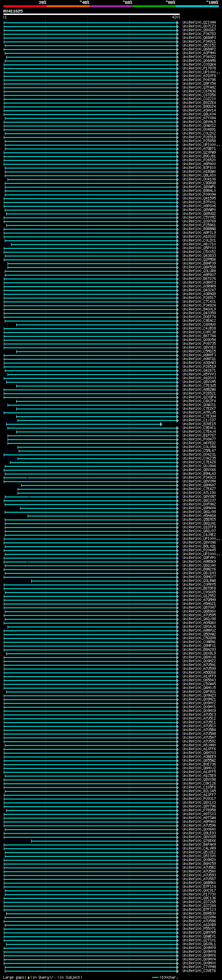Select the UniRef100_Q8LK04 label
This screenshot has height=980, width=222.
pyautogui.click(x=199, y=114)
